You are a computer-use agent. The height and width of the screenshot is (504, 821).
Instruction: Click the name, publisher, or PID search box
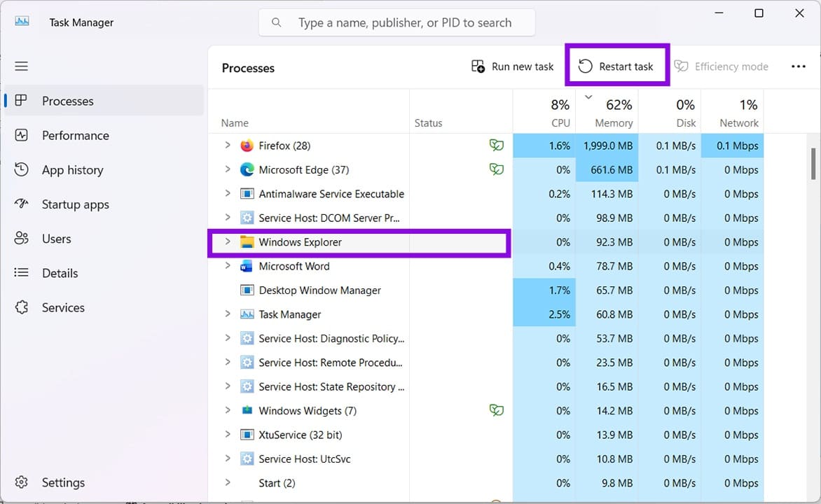tap(397, 22)
